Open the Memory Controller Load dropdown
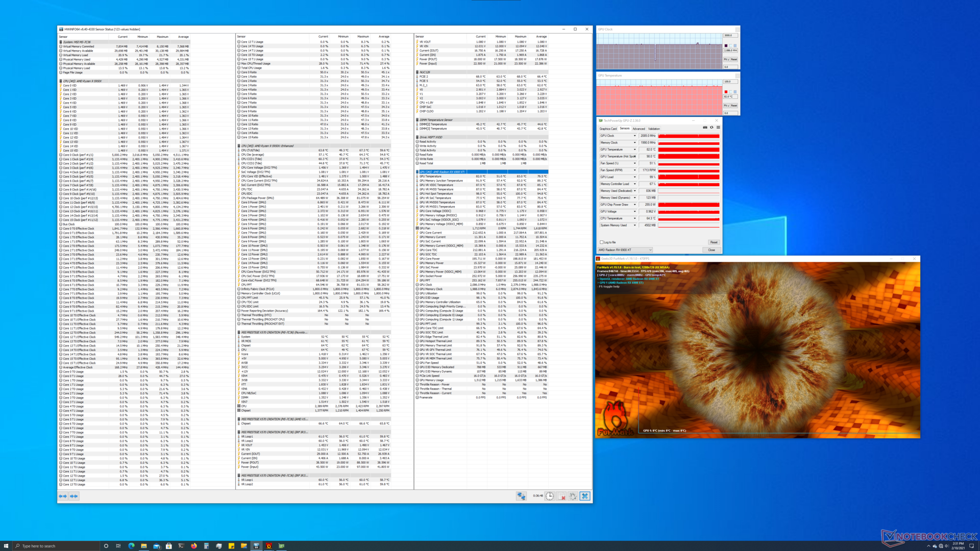The height and width of the screenshot is (551, 980). 635,184
